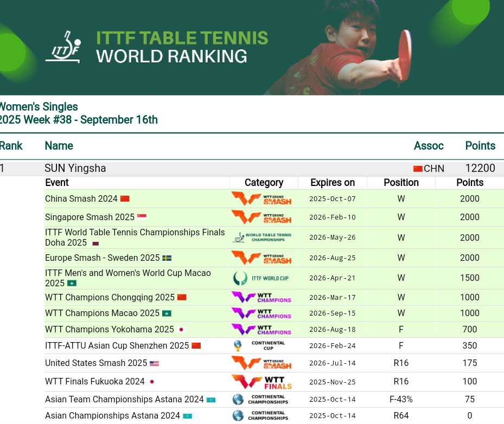Click the Women's Singles heading
This screenshot has width=504, height=424.
point(39,107)
